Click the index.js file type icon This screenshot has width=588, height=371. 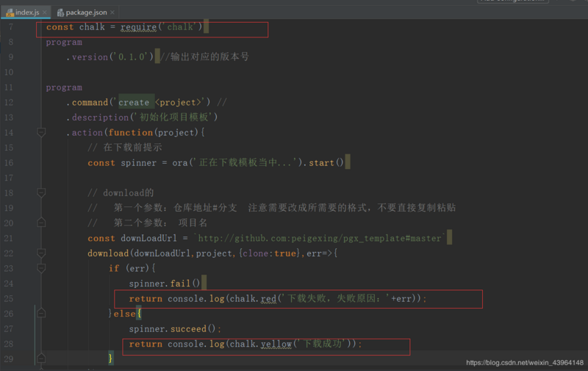point(10,12)
